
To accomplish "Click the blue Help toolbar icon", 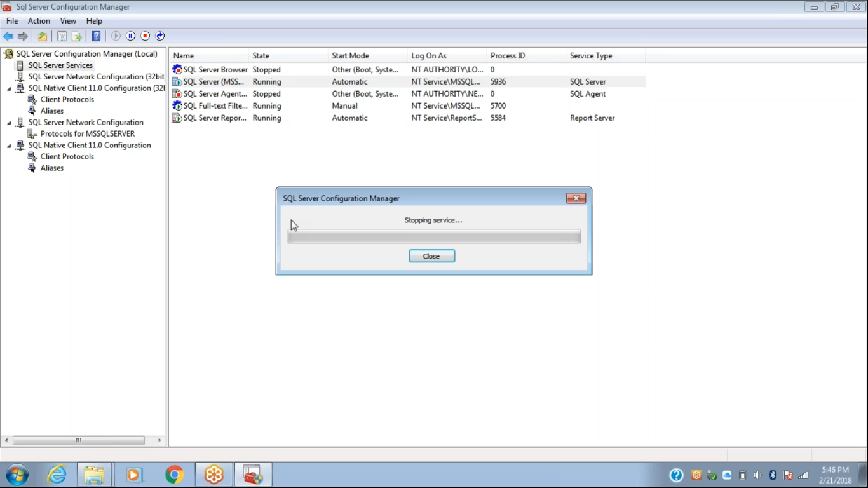I will click(96, 36).
